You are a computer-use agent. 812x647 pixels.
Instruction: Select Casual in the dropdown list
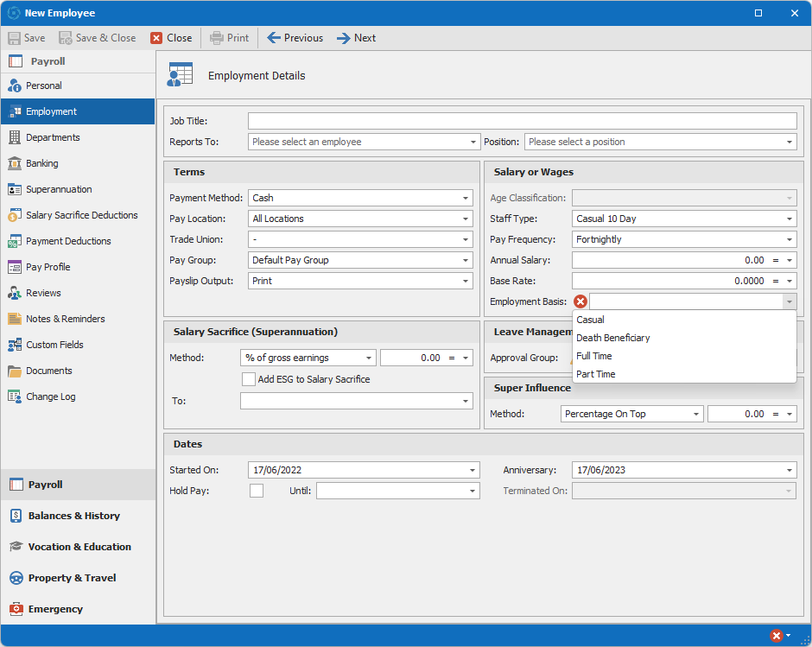591,320
